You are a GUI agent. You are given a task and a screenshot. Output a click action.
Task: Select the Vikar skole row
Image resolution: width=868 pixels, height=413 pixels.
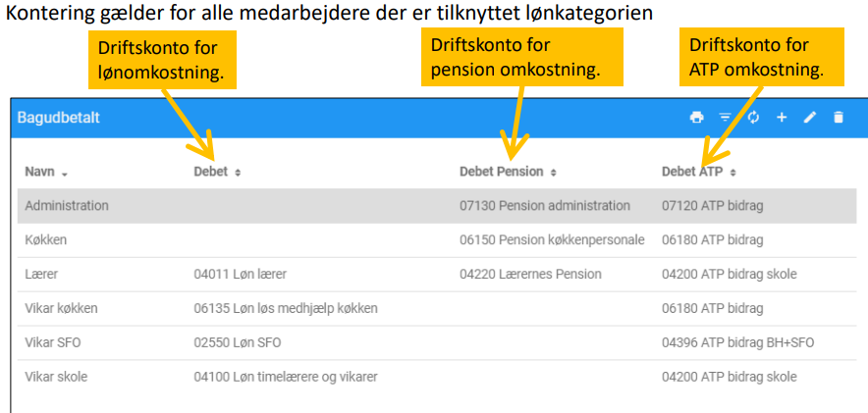(x=437, y=377)
